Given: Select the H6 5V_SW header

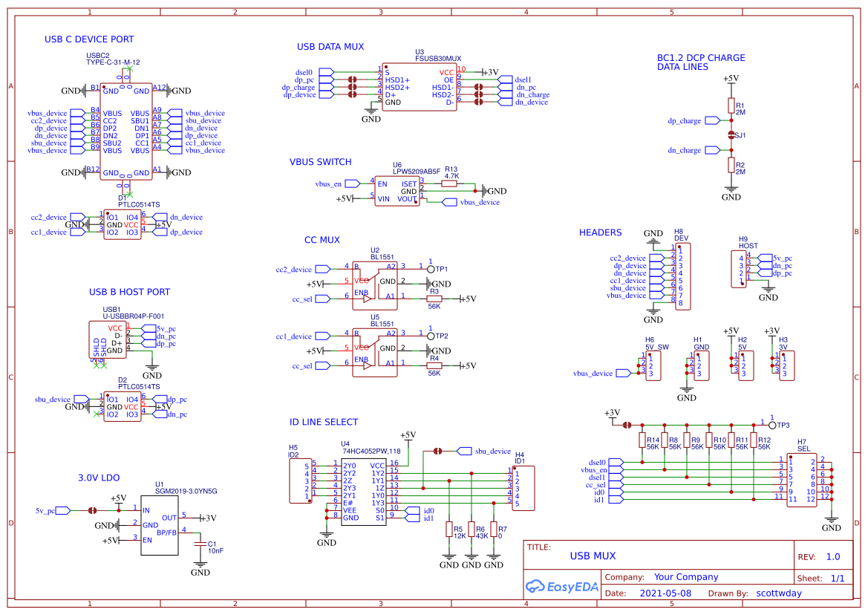Looking at the screenshot, I should 653,366.
